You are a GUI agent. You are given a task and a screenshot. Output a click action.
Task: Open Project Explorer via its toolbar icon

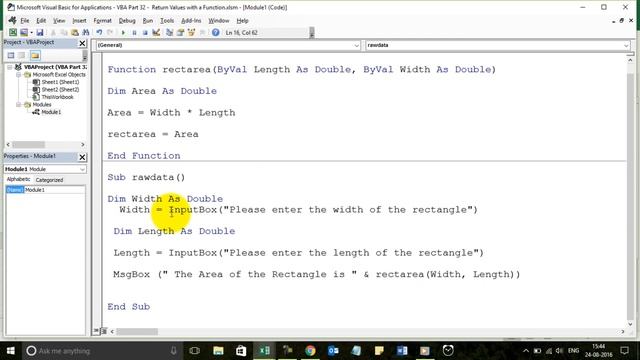tap(169, 32)
